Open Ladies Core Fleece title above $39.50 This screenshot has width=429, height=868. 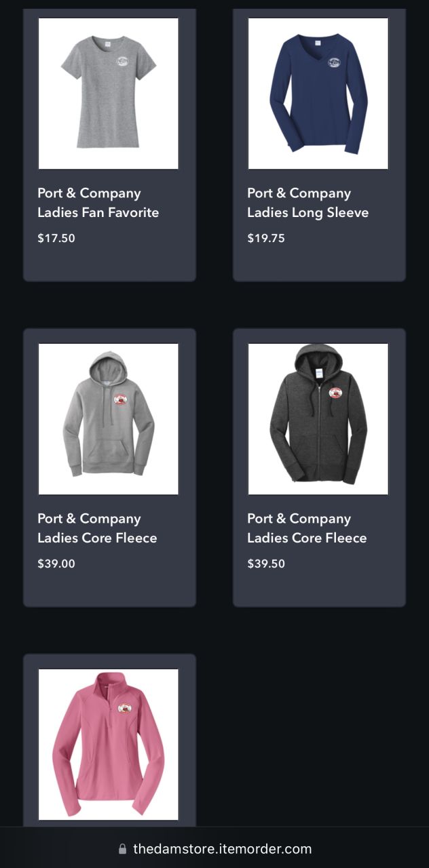point(307,528)
